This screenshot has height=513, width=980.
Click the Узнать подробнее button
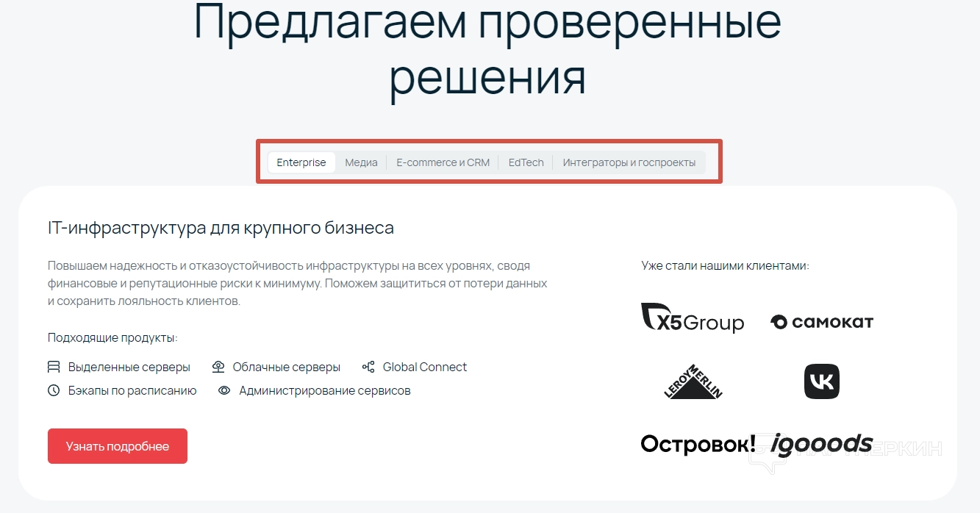click(118, 446)
